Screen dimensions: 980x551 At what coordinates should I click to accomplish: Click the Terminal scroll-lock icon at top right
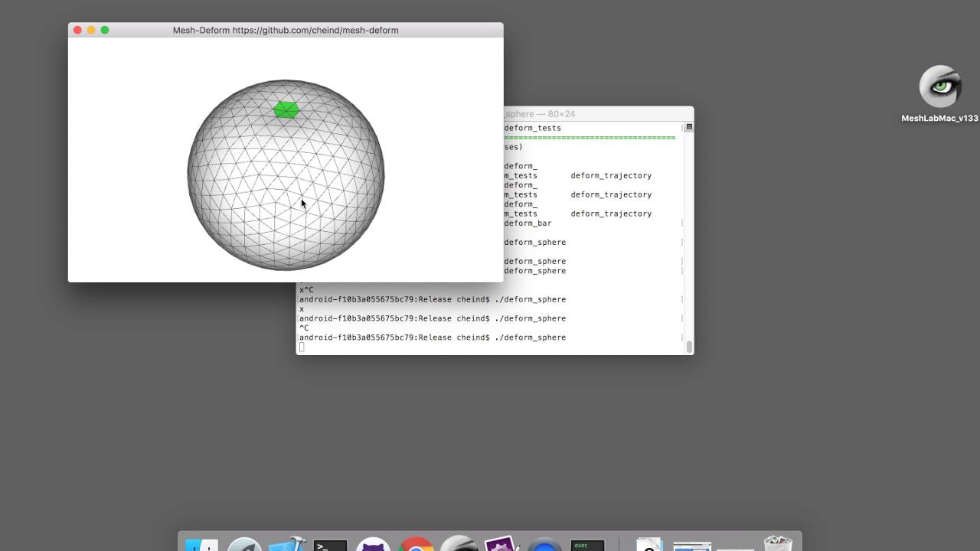pos(689,127)
